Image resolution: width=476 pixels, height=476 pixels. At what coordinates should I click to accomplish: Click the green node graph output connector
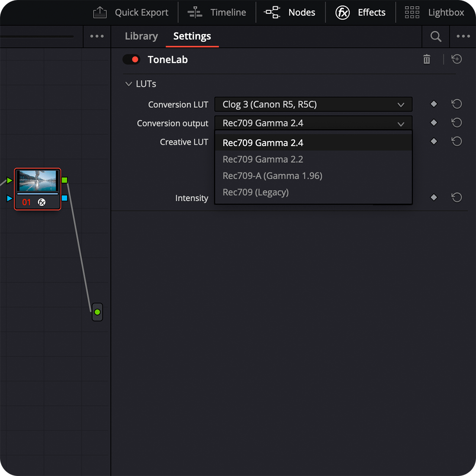(97, 312)
